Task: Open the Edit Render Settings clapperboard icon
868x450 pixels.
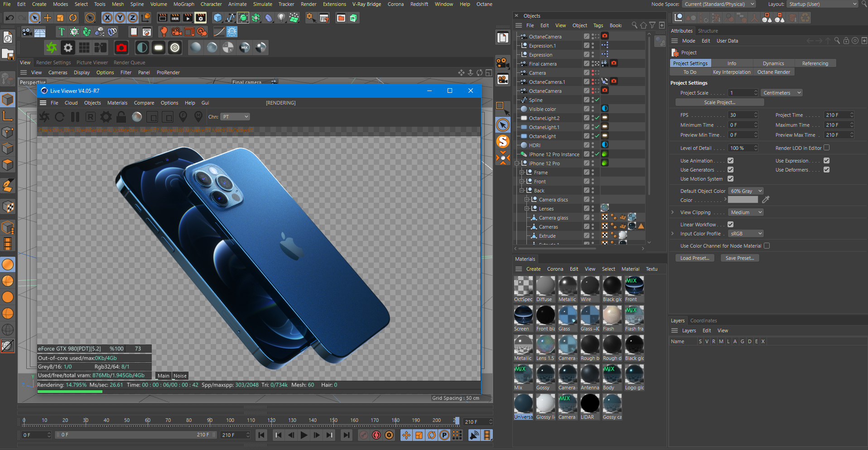Action: coord(201,18)
